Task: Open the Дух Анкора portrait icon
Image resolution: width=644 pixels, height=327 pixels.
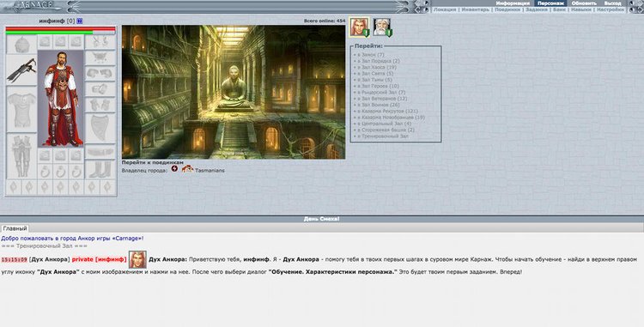Action: tap(360, 27)
